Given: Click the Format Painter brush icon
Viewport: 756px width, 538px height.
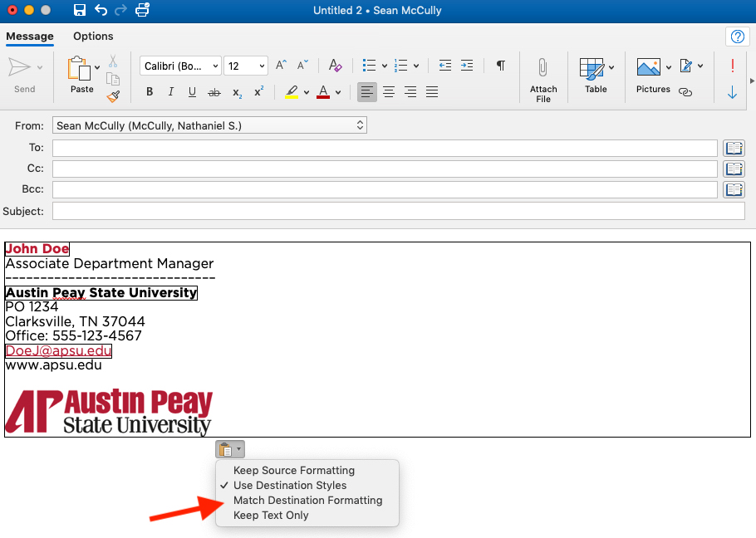Looking at the screenshot, I should [x=114, y=96].
